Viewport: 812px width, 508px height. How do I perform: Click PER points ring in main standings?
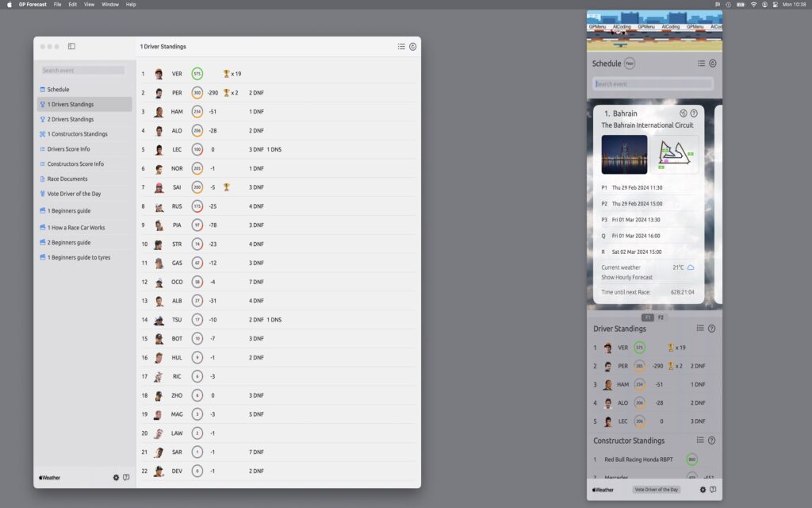tap(197, 93)
